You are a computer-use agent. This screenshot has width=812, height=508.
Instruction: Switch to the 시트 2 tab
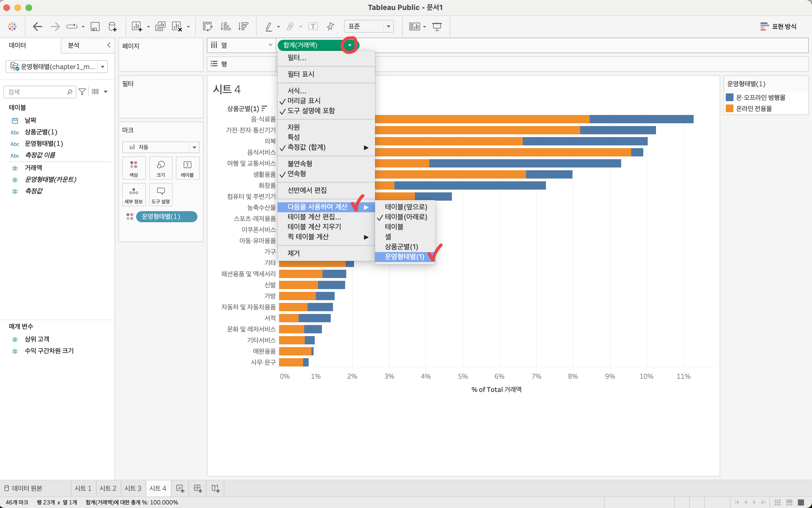click(108, 488)
